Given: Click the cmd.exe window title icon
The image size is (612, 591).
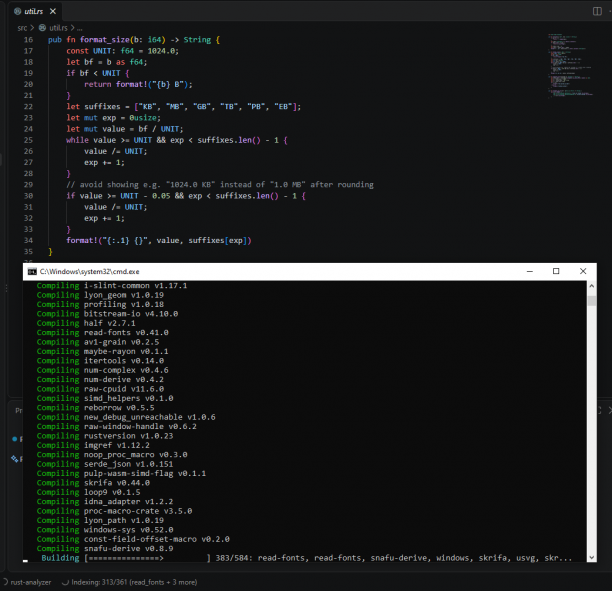Looking at the screenshot, I should click(32, 272).
